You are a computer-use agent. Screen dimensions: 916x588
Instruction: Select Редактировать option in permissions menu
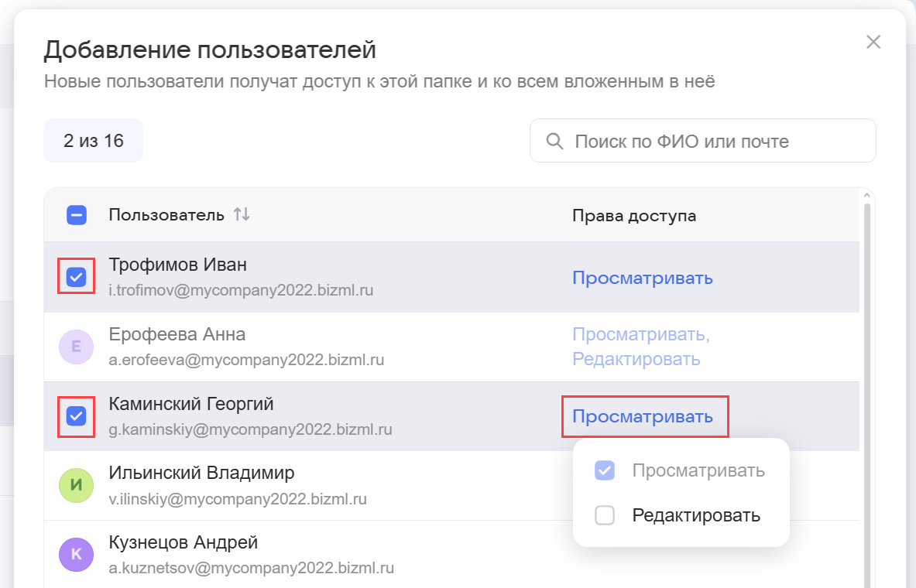(695, 515)
